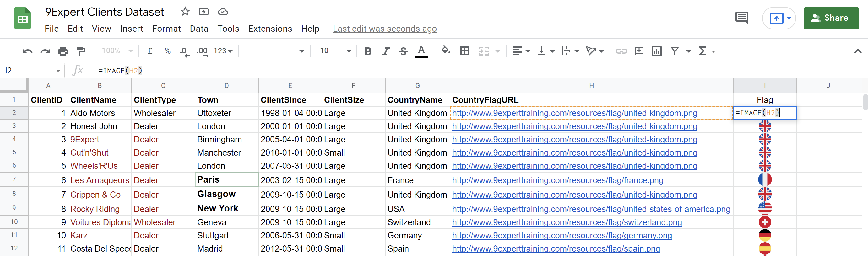The width and height of the screenshot is (868, 256).
Task: Select the Paris cell in Town column
Action: (226, 179)
